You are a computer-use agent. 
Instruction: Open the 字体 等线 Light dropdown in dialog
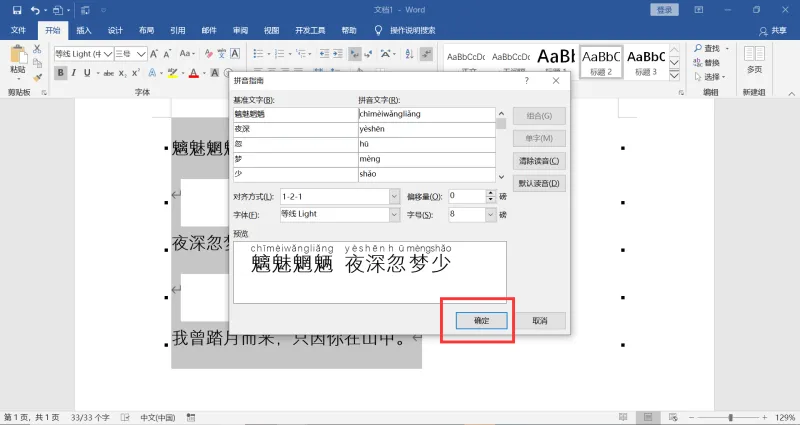click(x=394, y=215)
